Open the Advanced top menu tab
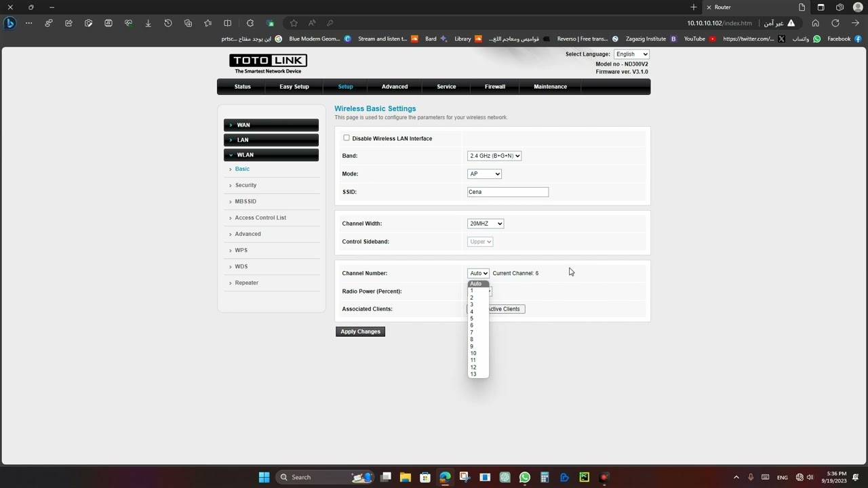Image resolution: width=868 pixels, height=488 pixels. point(395,87)
